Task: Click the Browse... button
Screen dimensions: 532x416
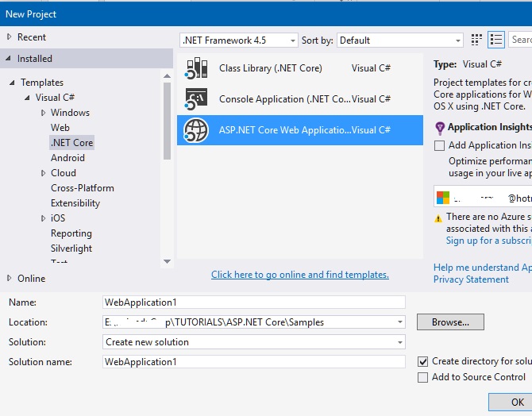Action: point(450,322)
